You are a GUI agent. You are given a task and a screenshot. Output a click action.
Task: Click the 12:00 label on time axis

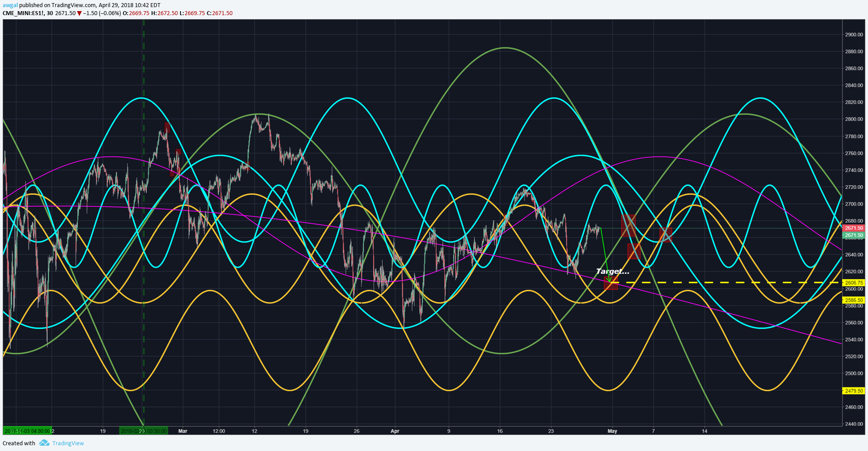click(x=219, y=431)
